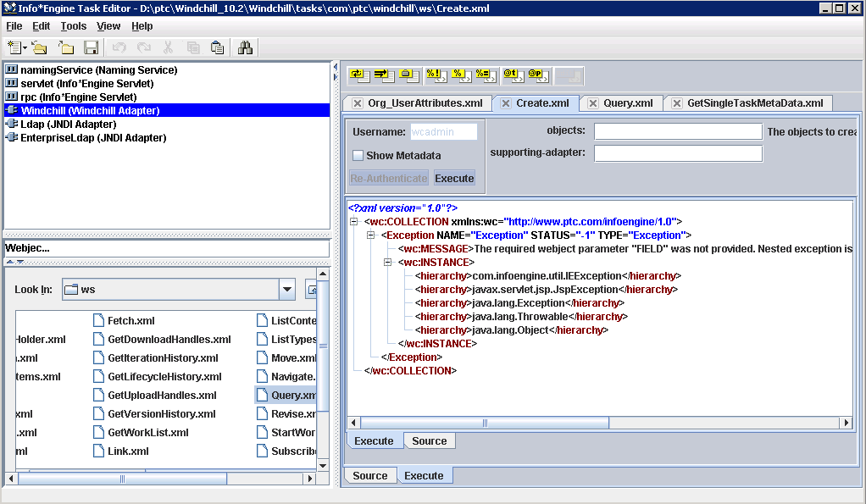Open the Tools menu
Screen dimensions: 866x504
coord(74,26)
